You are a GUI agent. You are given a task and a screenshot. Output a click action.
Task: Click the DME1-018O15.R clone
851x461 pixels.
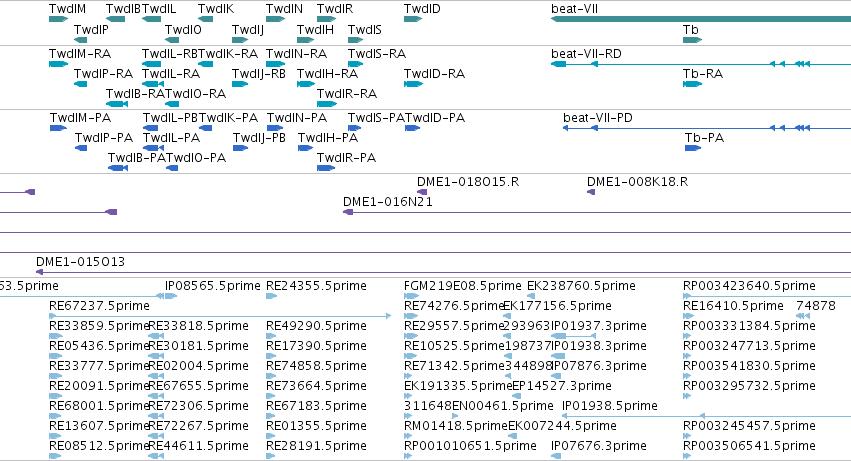tap(422, 192)
